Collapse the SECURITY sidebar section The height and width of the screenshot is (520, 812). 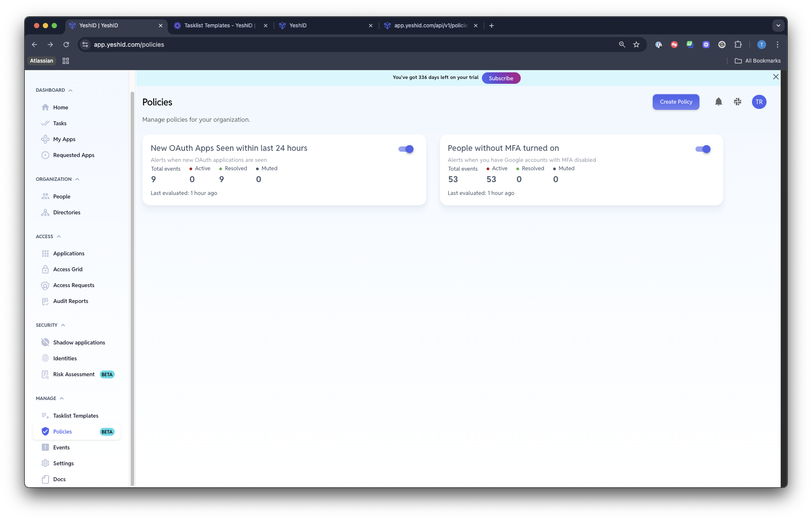pos(63,325)
